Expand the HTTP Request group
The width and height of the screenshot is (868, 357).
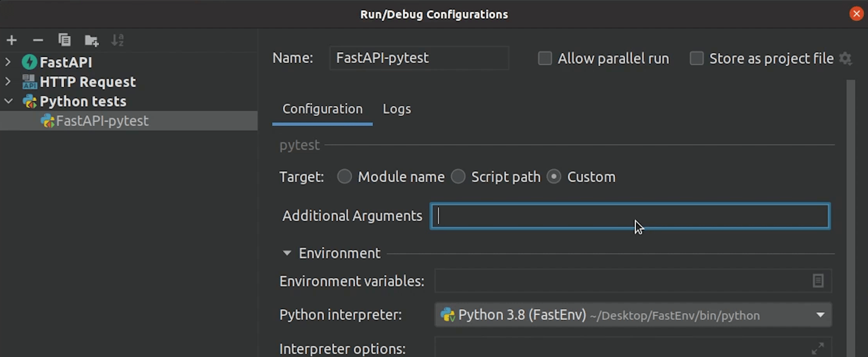pos(8,82)
